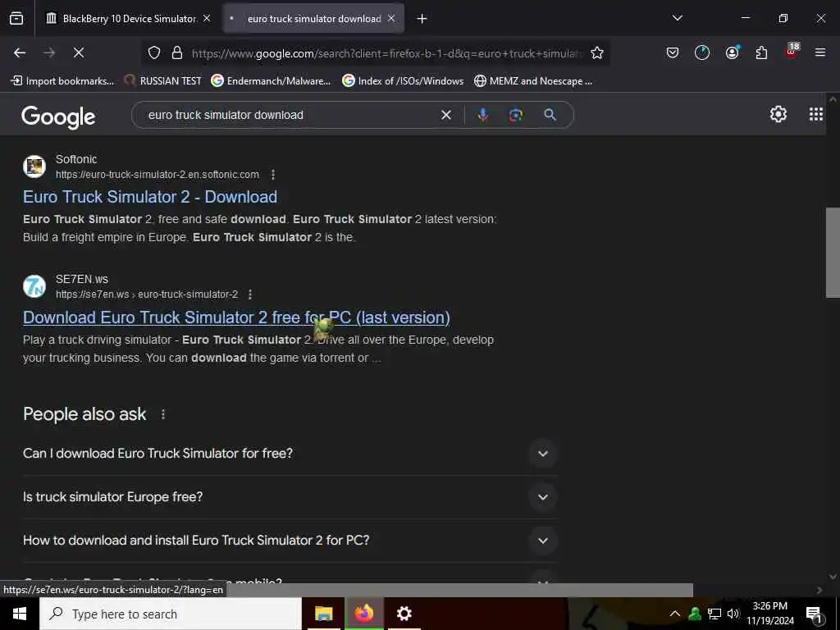View site security padlock info
840x630 pixels.
tap(177, 52)
